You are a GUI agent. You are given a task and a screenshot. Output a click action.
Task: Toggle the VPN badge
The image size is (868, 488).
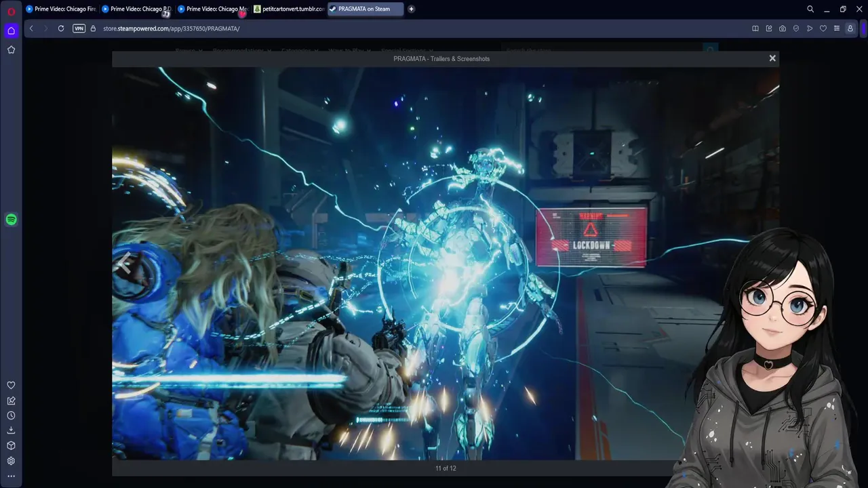click(79, 28)
